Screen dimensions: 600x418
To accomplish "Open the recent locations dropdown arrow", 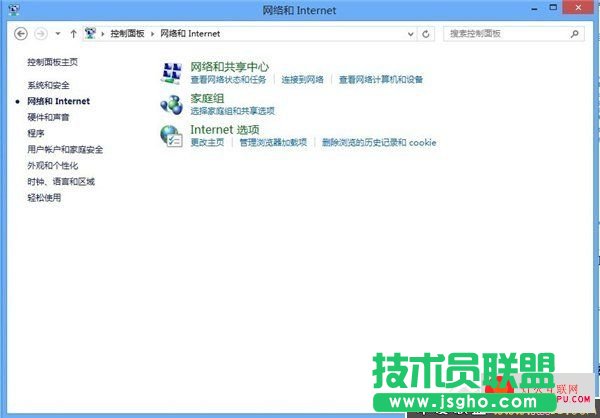I will [58, 34].
